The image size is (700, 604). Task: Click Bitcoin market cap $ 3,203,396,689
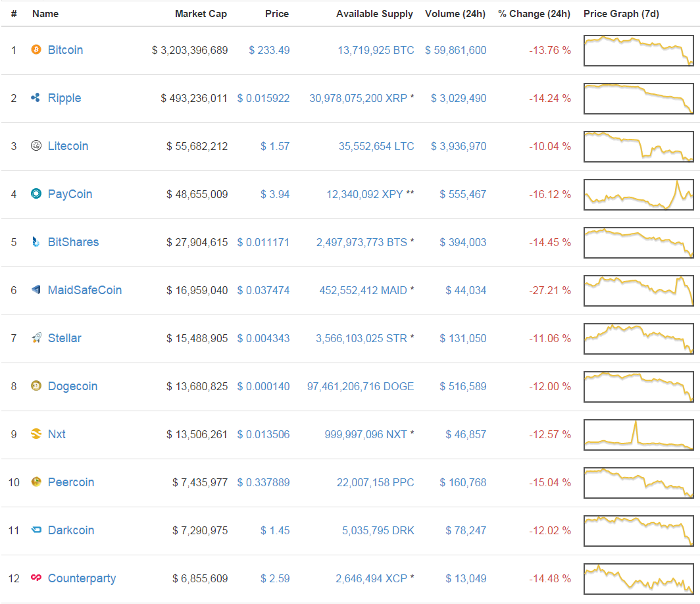tap(189, 50)
